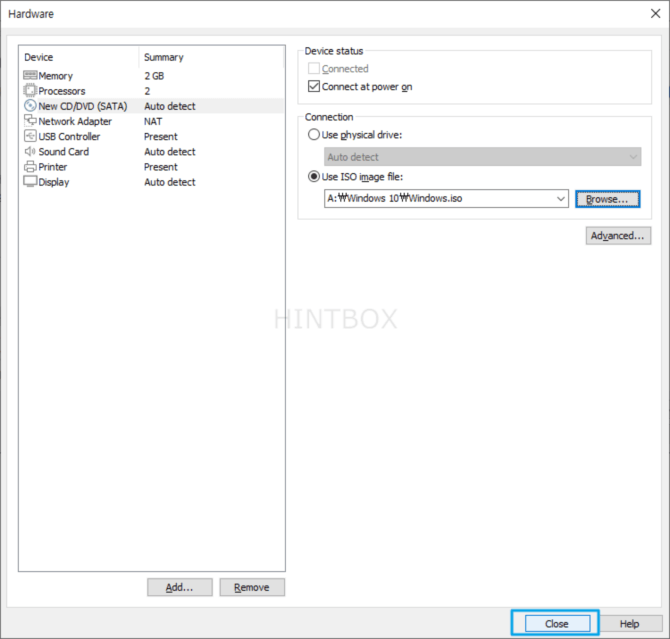This screenshot has width=670, height=639.
Task: Select the Memory device icon
Action: [30, 76]
